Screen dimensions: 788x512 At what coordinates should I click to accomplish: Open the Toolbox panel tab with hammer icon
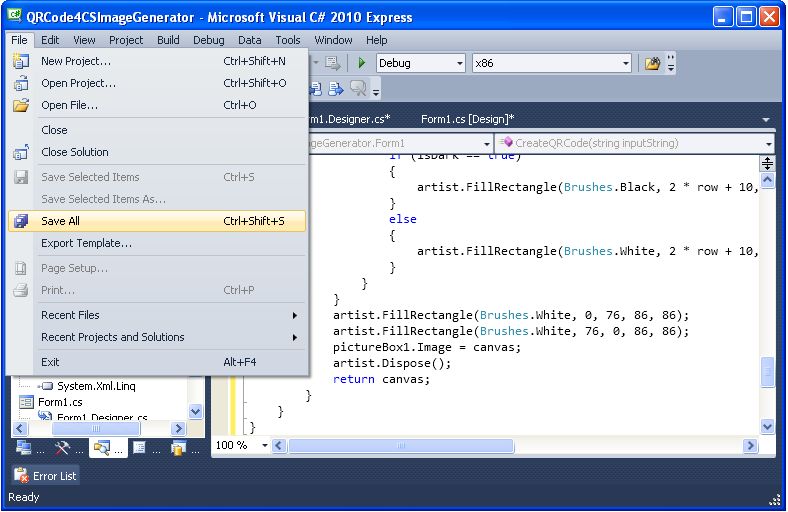pyautogui.click(x=61, y=448)
